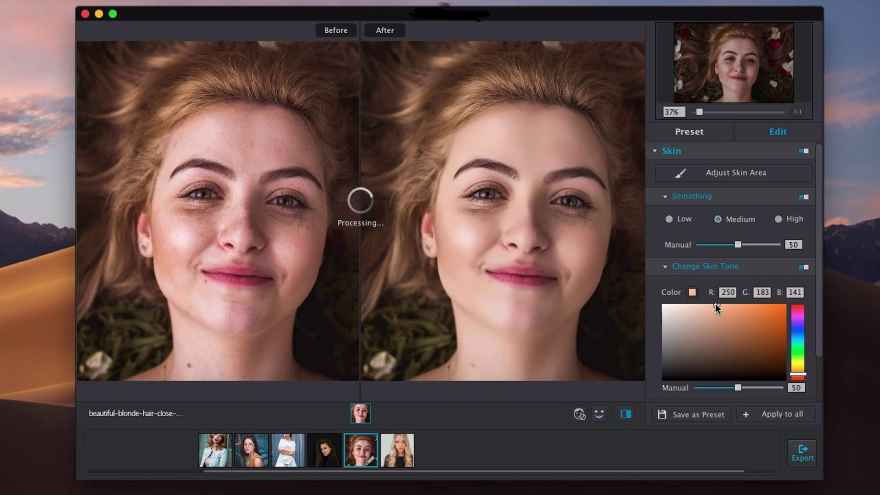Collapse the Smoothing section arrow
The width and height of the screenshot is (880, 495).
click(x=665, y=196)
